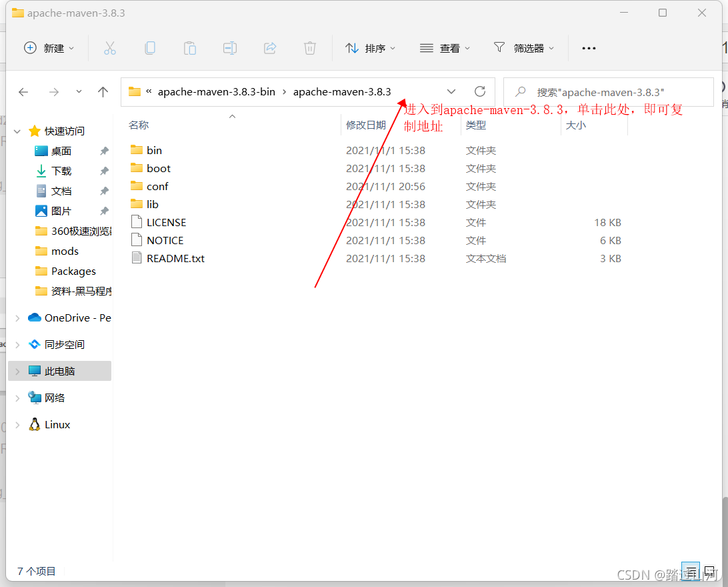This screenshot has width=728, height=587.
Task: Select 桌面 in quick access
Action: click(x=61, y=151)
